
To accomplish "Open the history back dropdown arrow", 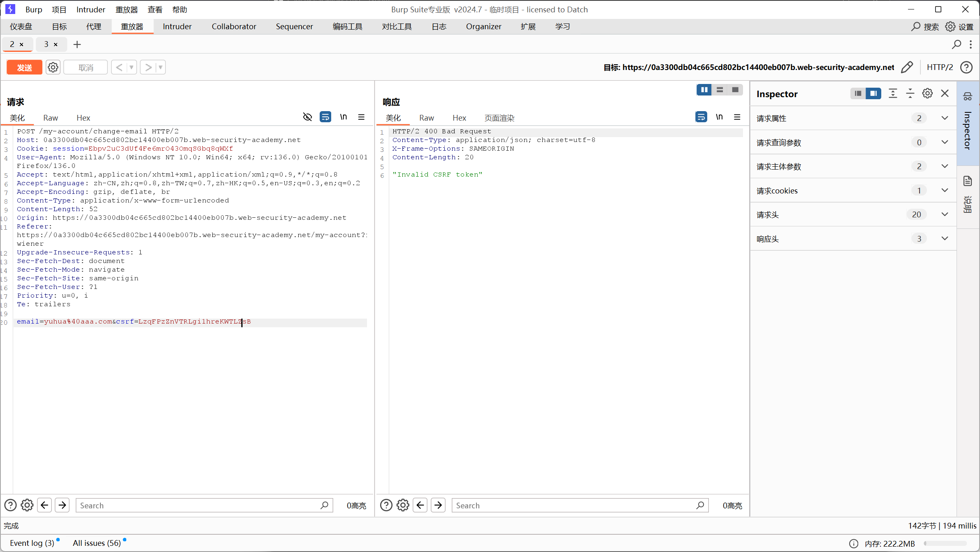I will point(132,67).
